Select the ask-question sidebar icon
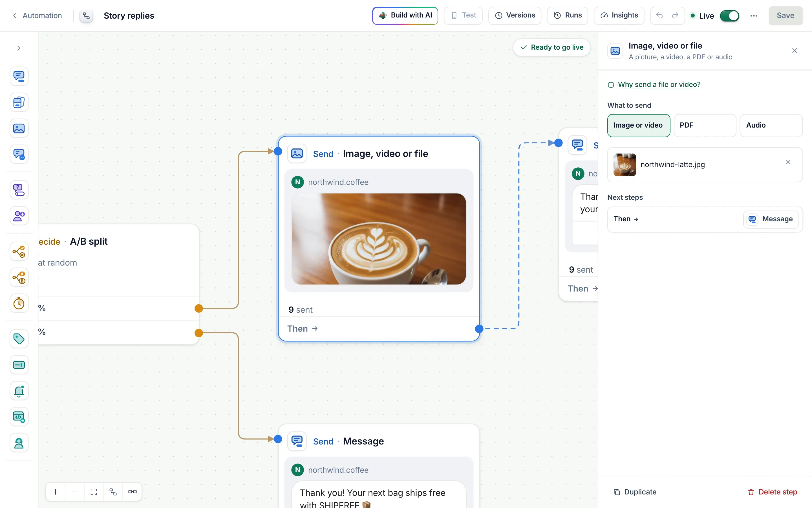This screenshot has width=812, height=508. [x=19, y=190]
